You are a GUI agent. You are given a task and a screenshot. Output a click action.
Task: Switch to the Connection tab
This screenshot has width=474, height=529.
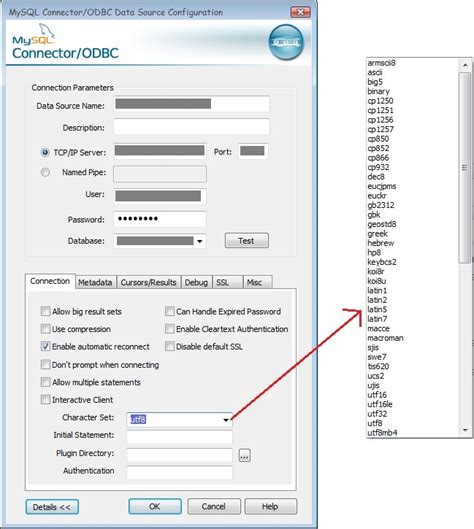point(50,281)
